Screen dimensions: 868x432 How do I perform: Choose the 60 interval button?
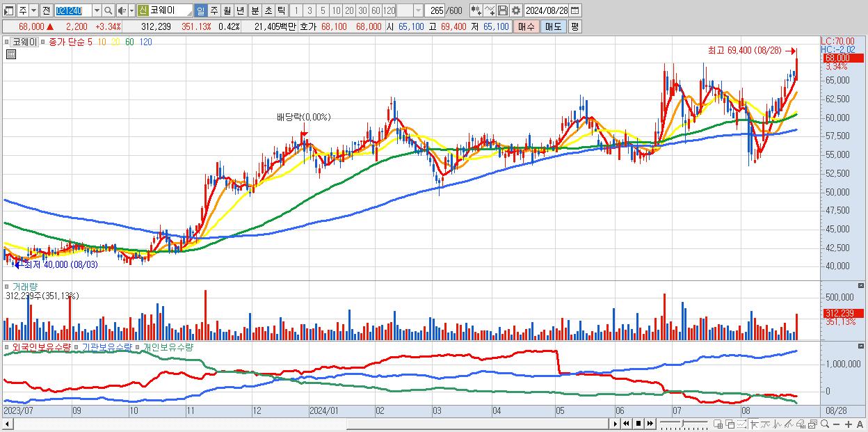376,10
